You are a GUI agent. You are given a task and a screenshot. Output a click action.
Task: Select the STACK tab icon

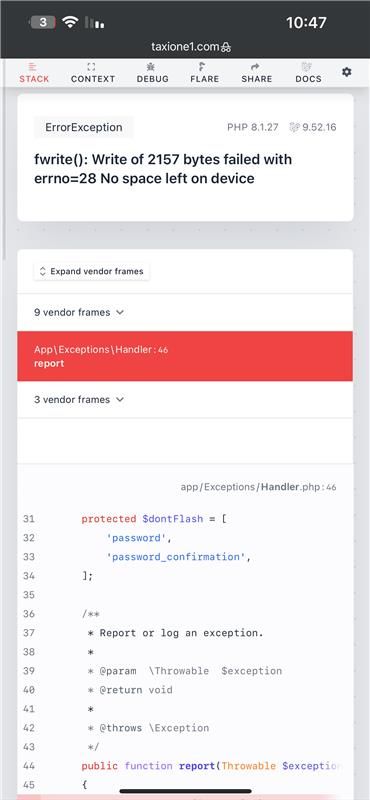tap(33, 66)
